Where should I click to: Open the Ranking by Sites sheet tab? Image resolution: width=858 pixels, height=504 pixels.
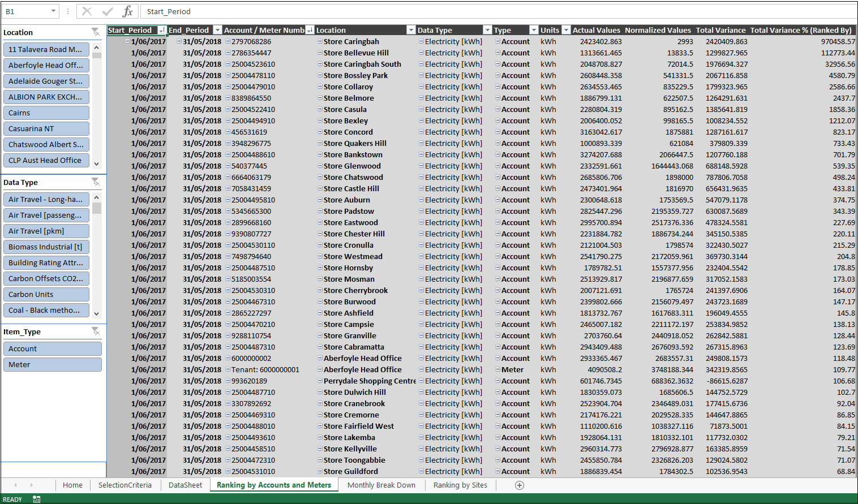(460, 485)
